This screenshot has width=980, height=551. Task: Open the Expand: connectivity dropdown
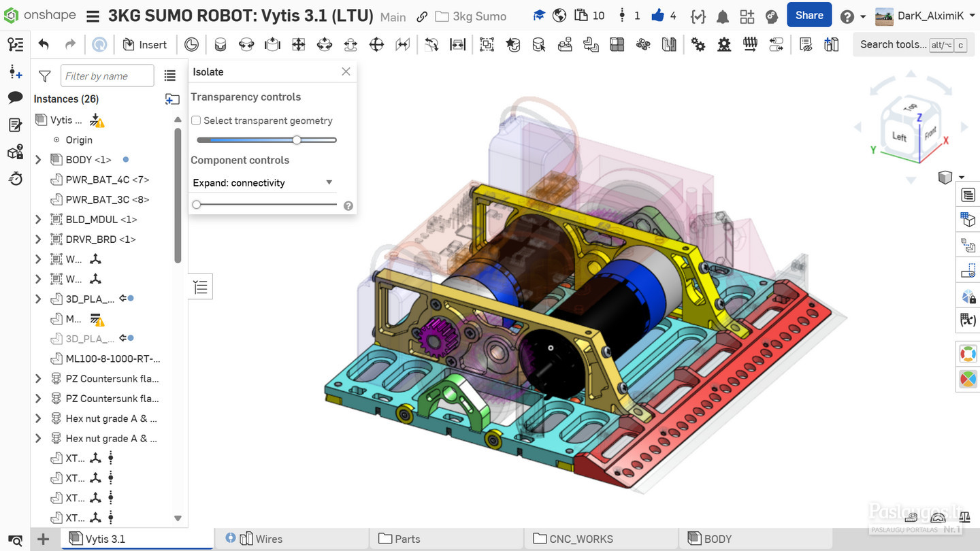pyautogui.click(x=263, y=183)
